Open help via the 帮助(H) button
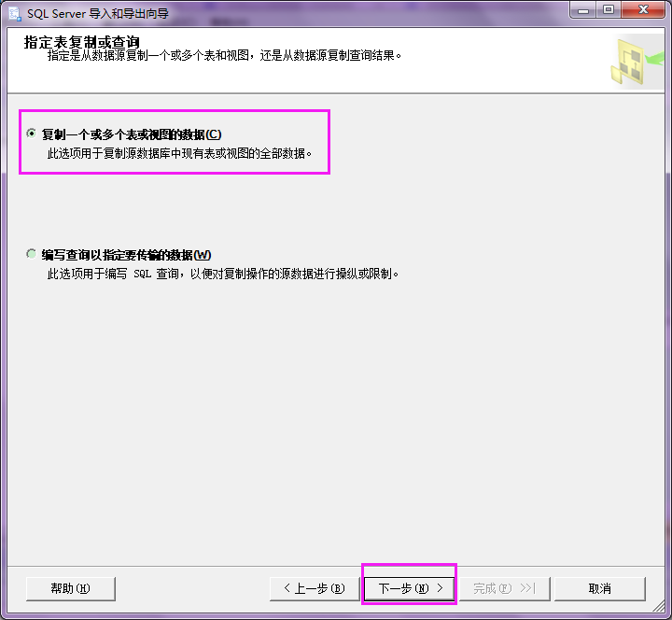This screenshot has width=672, height=620. [x=71, y=588]
